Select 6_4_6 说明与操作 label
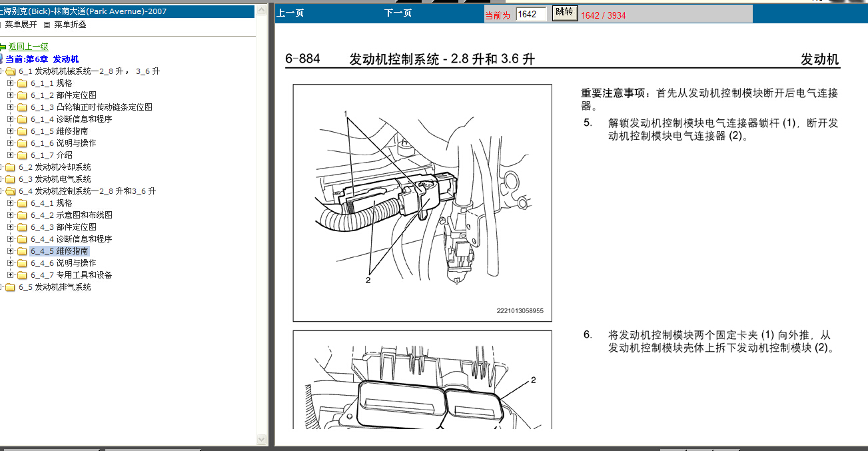 click(63, 263)
